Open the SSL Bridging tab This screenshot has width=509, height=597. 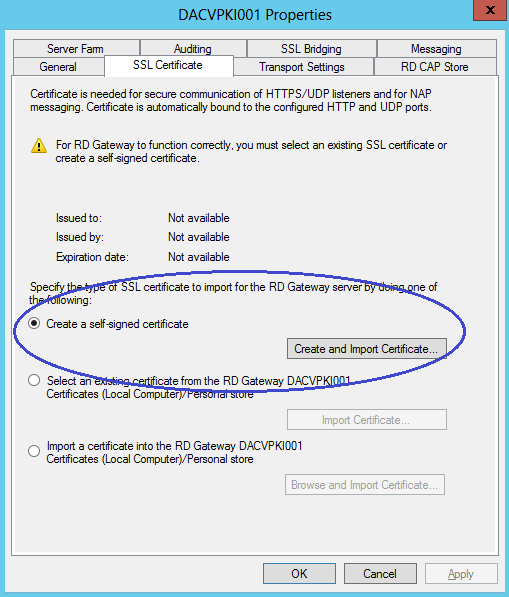pos(311,49)
